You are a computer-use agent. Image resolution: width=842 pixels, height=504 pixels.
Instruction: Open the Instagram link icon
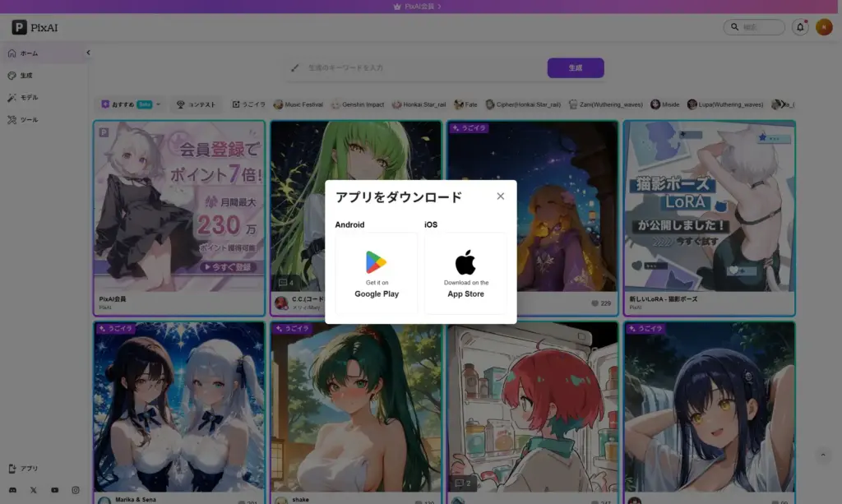(76, 490)
